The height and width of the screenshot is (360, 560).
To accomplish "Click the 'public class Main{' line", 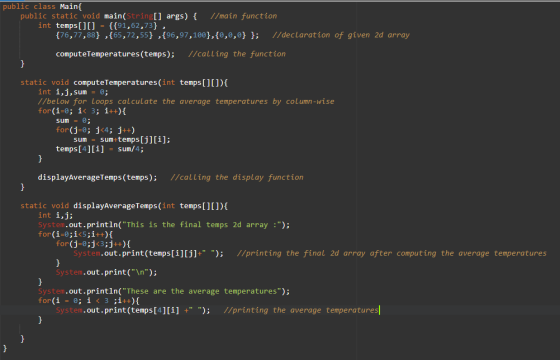I will [x=42, y=6].
